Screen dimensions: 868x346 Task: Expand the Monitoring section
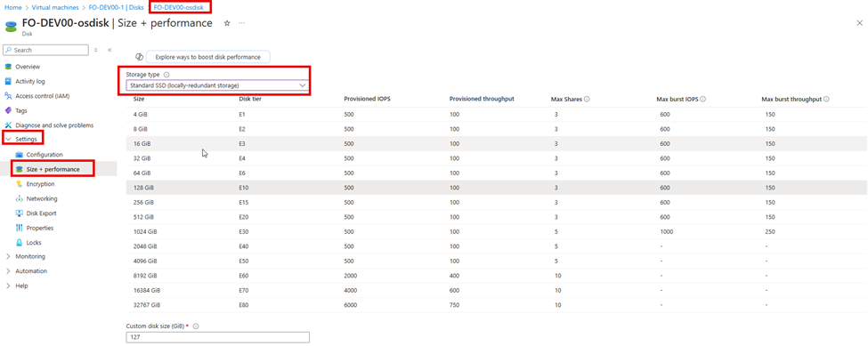(8, 256)
